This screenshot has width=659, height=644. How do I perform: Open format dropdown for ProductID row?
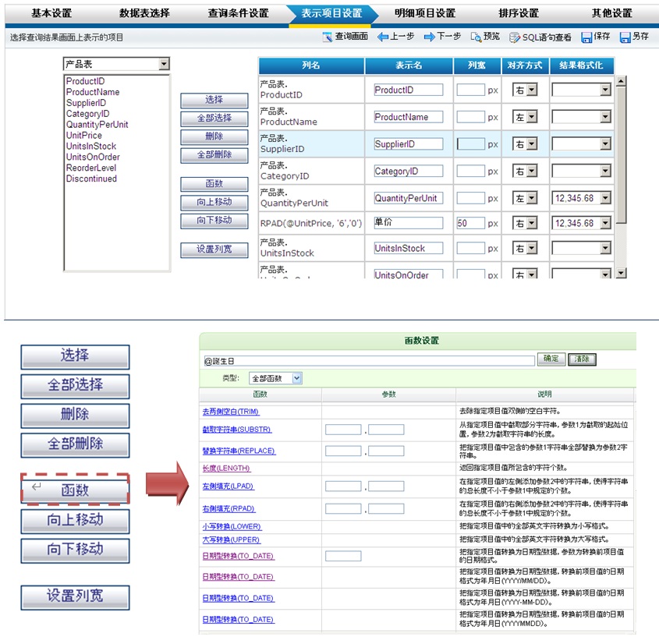605,90
